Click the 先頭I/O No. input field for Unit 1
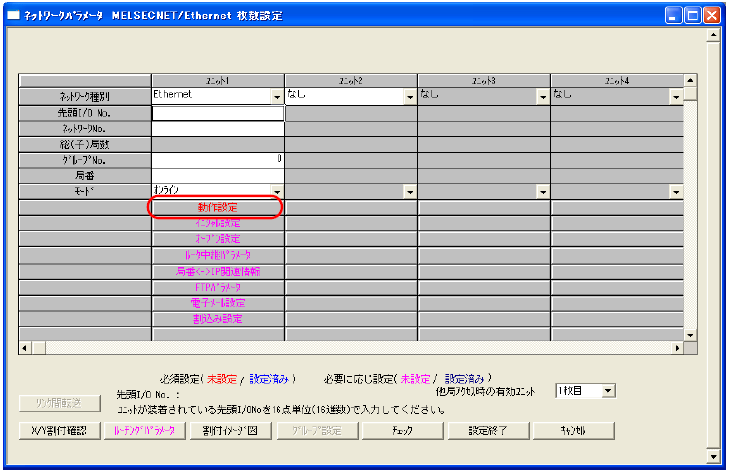This screenshot has height=476, width=732. 217,113
